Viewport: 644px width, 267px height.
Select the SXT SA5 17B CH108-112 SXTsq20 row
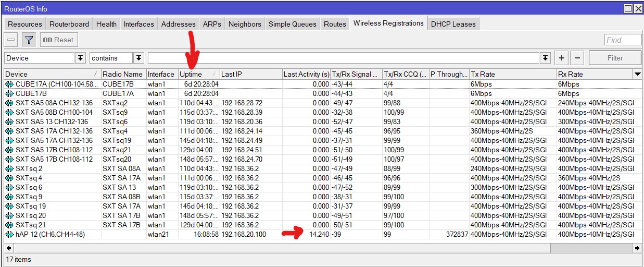click(323, 159)
